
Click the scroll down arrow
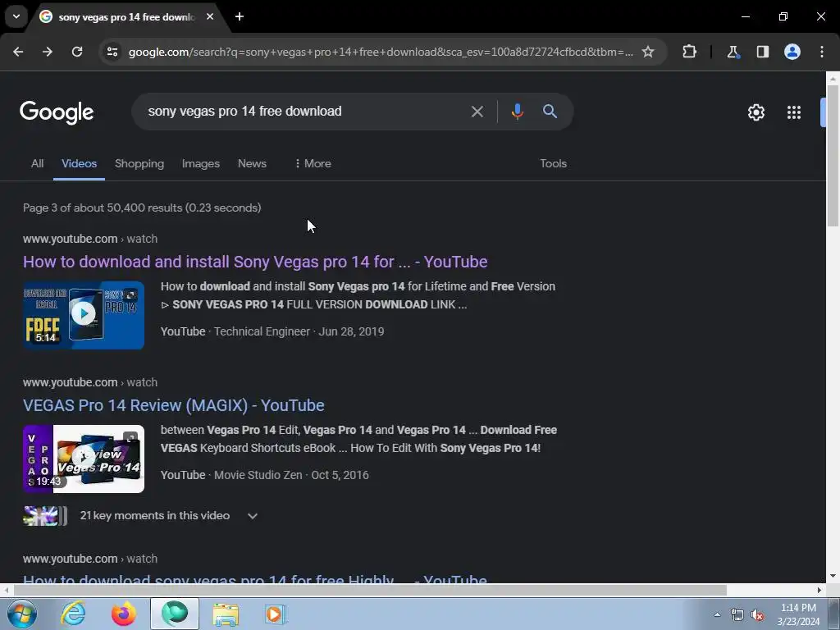(833, 576)
